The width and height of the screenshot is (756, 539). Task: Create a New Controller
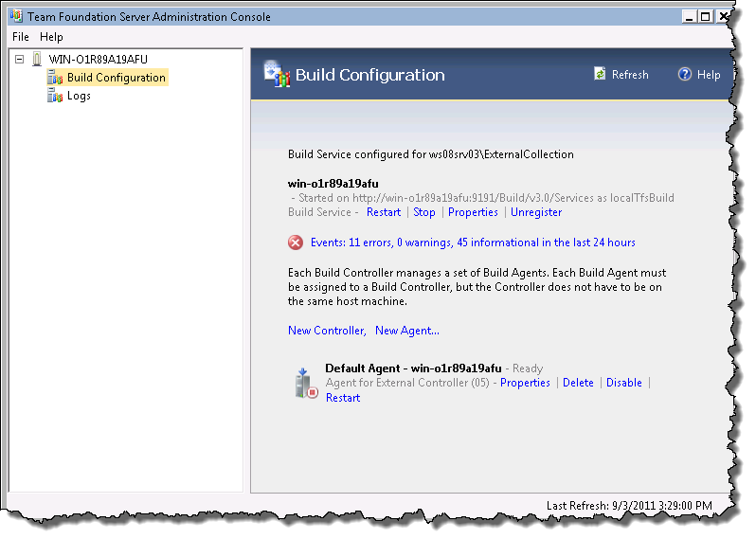pos(326,331)
